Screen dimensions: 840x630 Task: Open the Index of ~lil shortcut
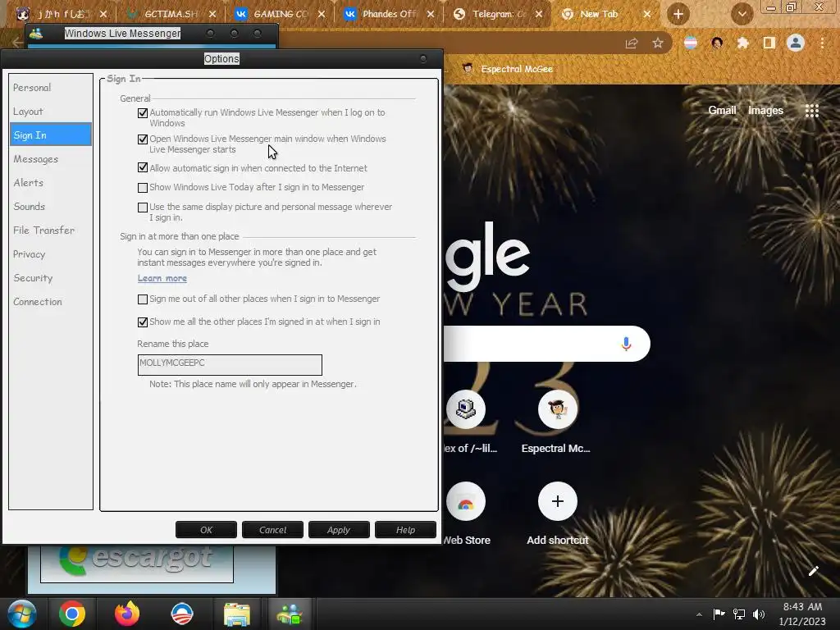pyautogui.click(x=466, y=409)
